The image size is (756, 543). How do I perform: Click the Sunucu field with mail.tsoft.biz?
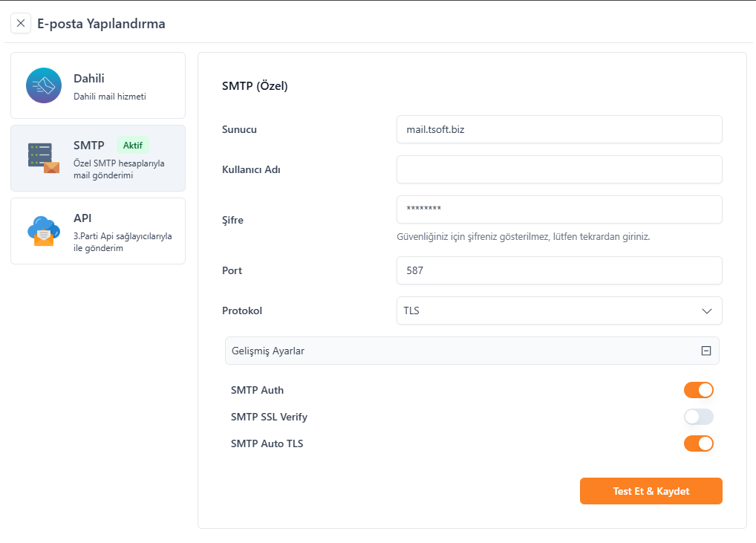(x=558, y=129)
